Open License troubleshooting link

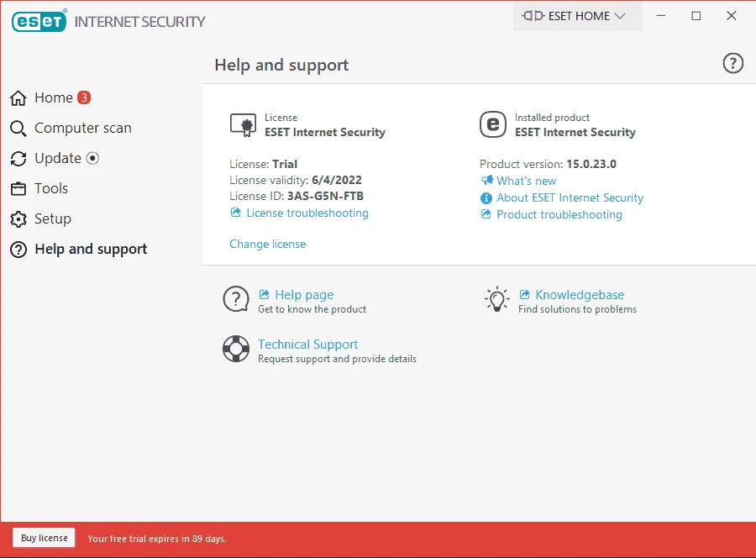(307, 213)
